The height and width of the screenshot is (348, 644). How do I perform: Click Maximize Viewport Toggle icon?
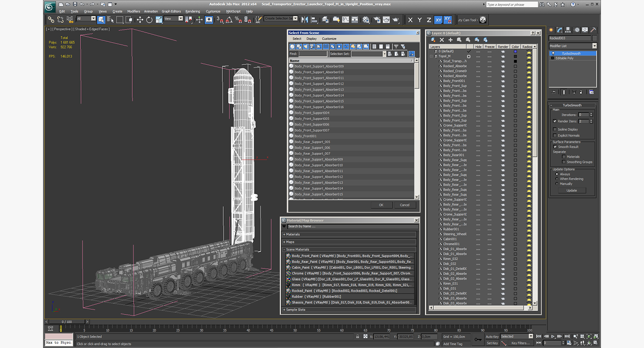[x=596, y=343]
